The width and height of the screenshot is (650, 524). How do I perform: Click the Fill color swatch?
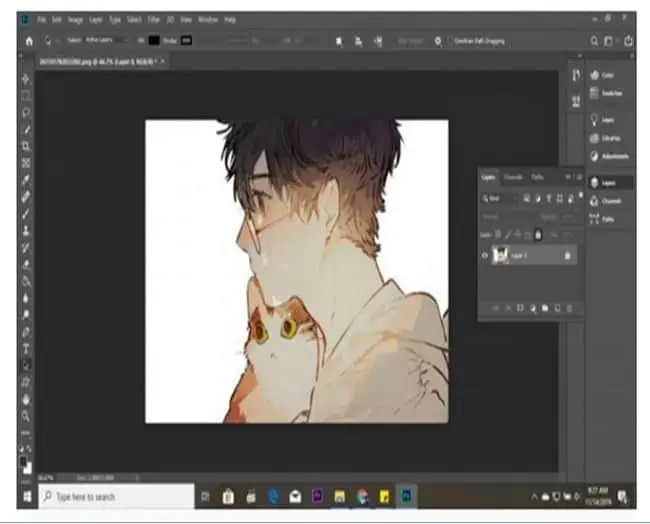pos(154,41)
